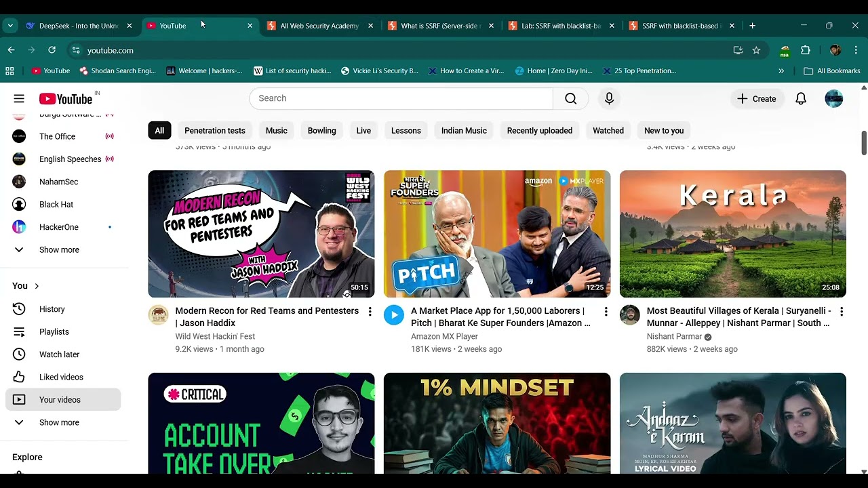The width and height of the screenshot is (868, 488).
Task: Click the install app icon in address bar
Action: 738,50
